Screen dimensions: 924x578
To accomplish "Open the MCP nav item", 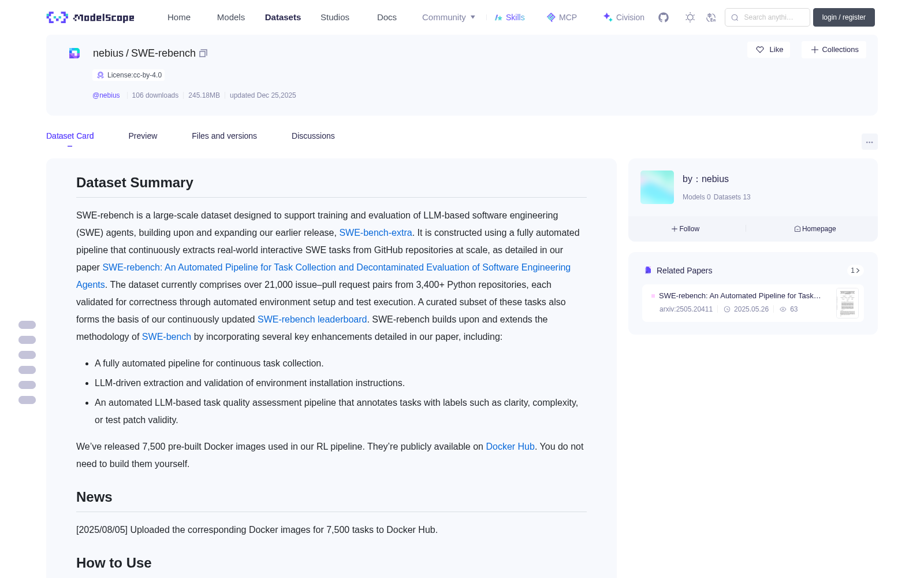I will tap(562, 17).
